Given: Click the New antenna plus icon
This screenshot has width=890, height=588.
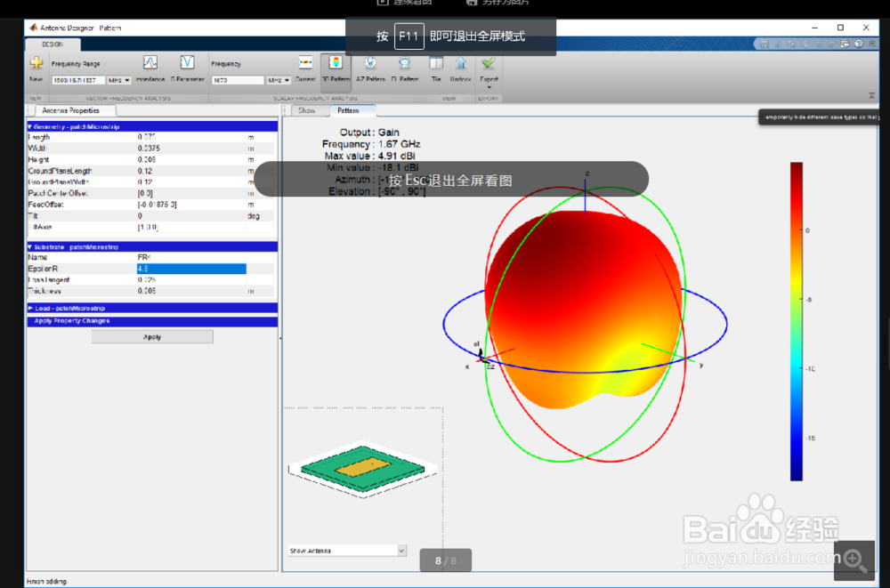Looking at the screenshot, I should point(36,63).
